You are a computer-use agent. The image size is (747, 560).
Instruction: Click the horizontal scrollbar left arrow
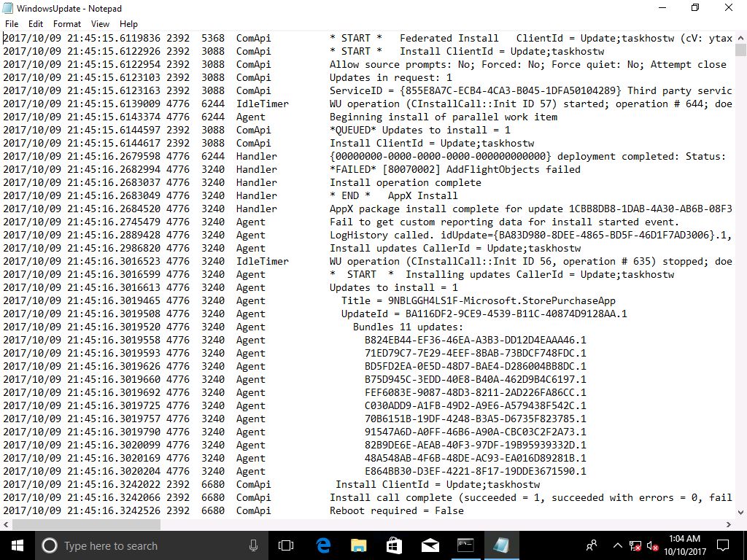[x=6, y=524]
